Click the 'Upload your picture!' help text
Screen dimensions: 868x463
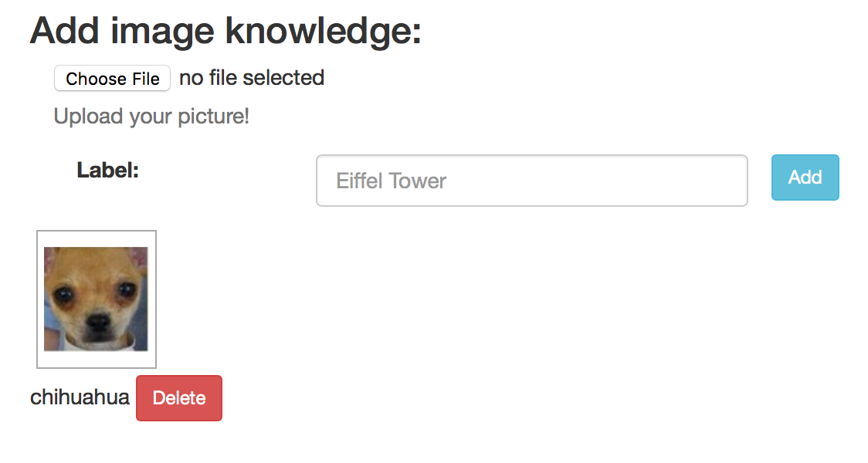(151, 117)
